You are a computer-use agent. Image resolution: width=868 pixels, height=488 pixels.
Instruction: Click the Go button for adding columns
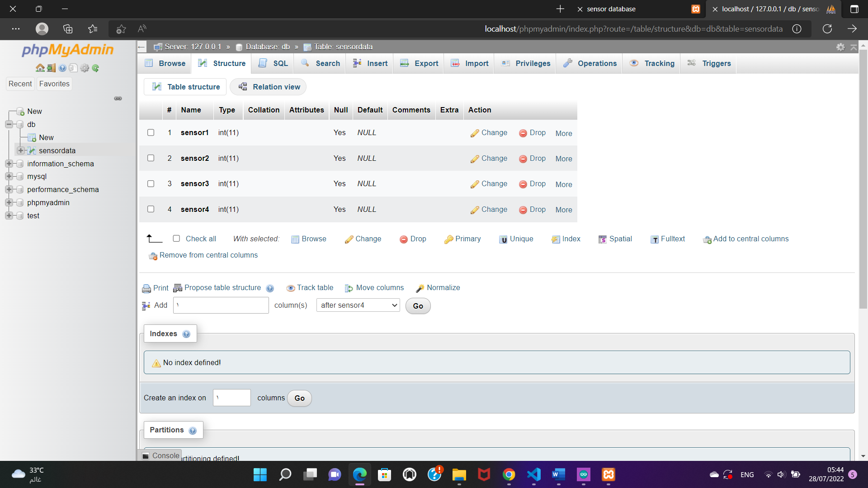pyautogui.click(x=417, y=306)
